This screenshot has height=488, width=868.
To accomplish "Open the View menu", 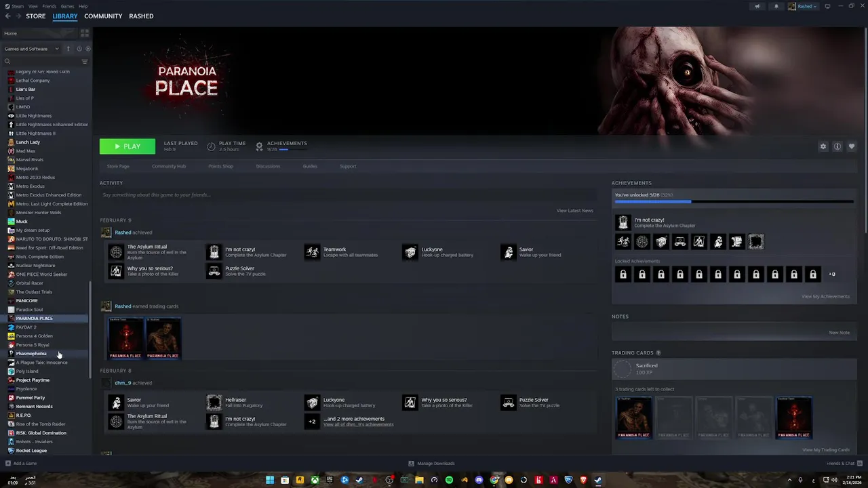I will (x=33, y=6).
